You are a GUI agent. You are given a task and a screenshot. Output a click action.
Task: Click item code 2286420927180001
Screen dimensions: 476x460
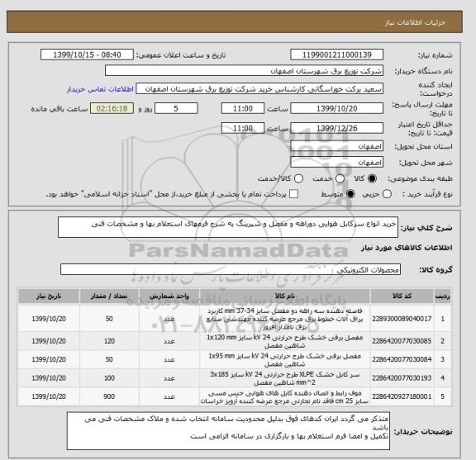click(x=402, y=396)
